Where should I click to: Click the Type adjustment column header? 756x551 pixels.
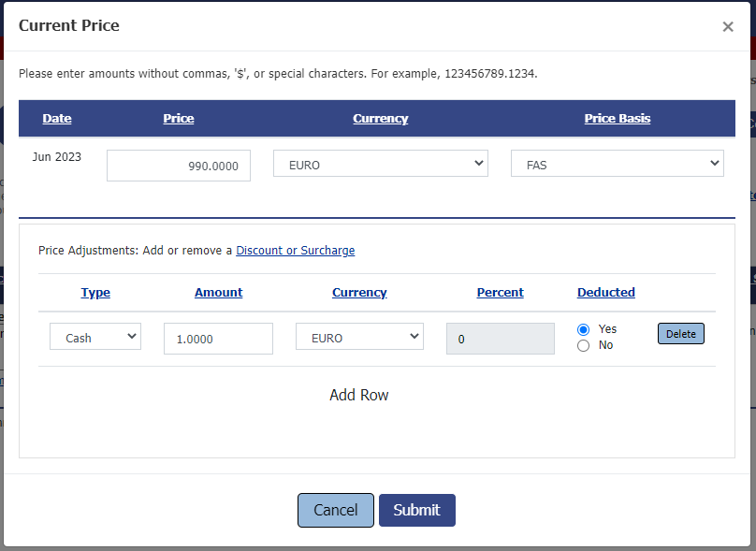pyautogui.click(x=95, y=293)
